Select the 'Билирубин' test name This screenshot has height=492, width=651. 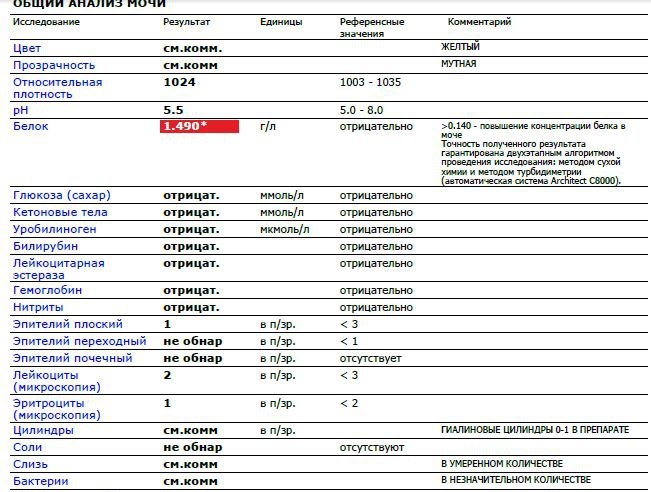point(45,246)
